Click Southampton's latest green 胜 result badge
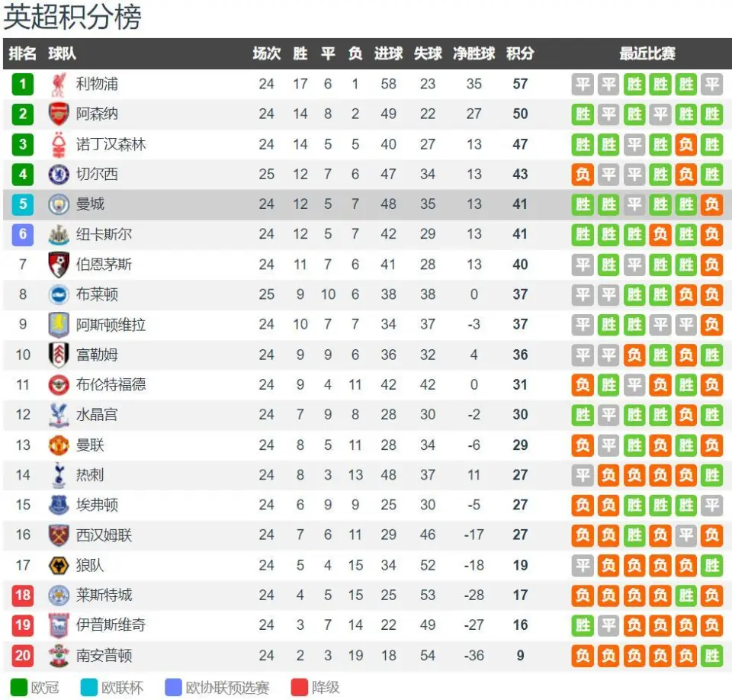 tap(711, 655)
